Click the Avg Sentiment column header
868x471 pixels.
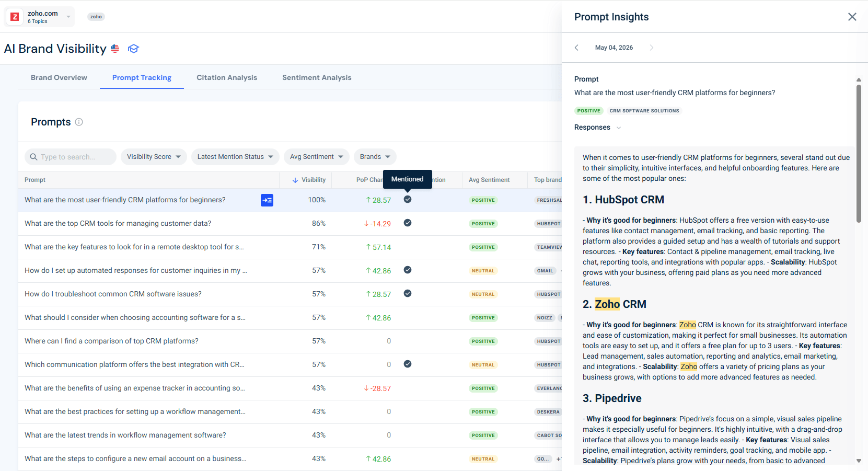[489, 180]
